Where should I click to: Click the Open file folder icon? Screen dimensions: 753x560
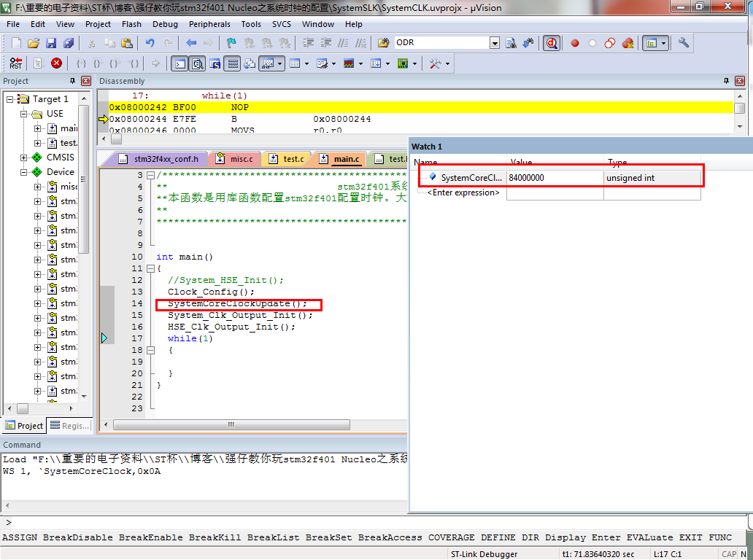33,43
